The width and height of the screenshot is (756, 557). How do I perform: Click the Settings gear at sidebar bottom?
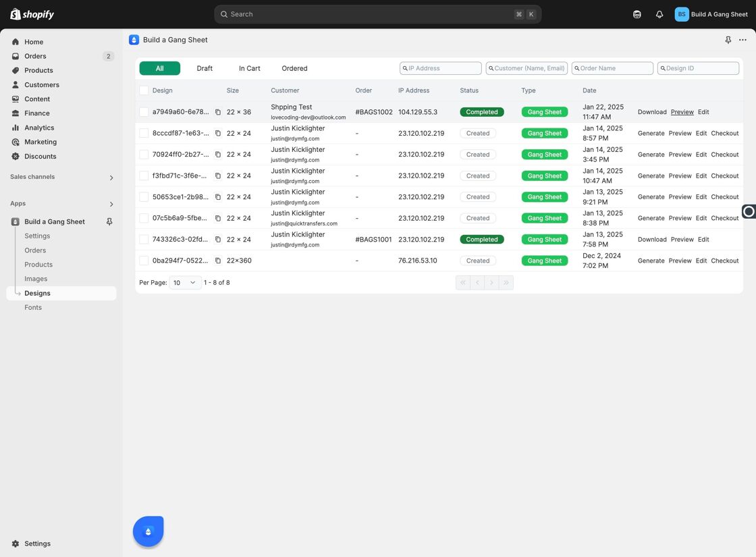(16, 543)
